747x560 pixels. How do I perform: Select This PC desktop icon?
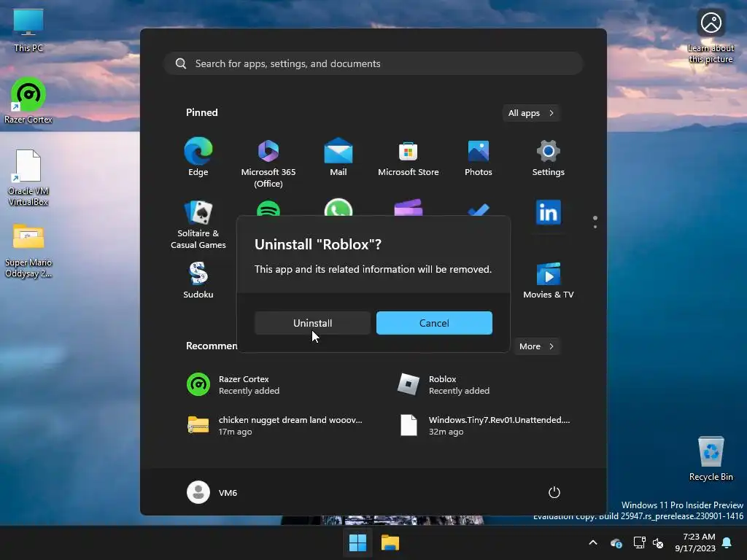[x=28, y=30]
